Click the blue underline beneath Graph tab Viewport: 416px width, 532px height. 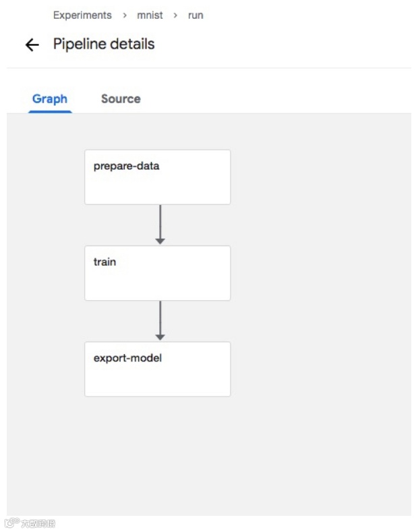[x=50, y=111]
